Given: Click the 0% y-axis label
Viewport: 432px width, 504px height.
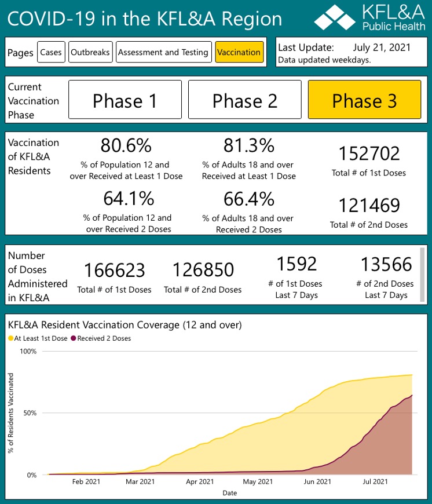Looking at the screenshot, I should tap(31, 475).
